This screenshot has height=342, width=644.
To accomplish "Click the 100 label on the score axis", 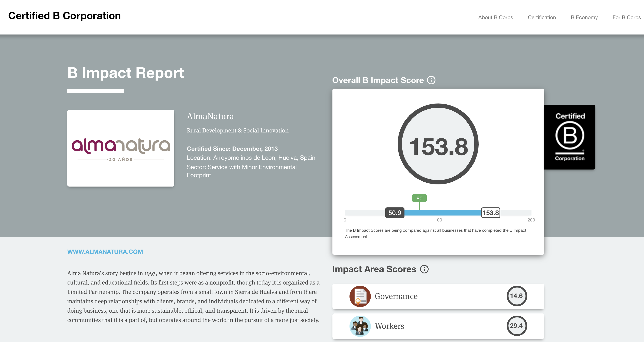I will point(438,220).
